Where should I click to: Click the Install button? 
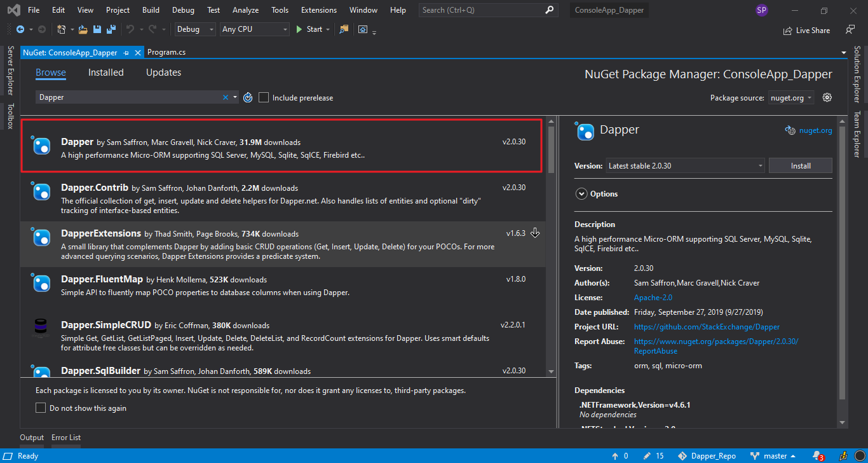point(800,165)
